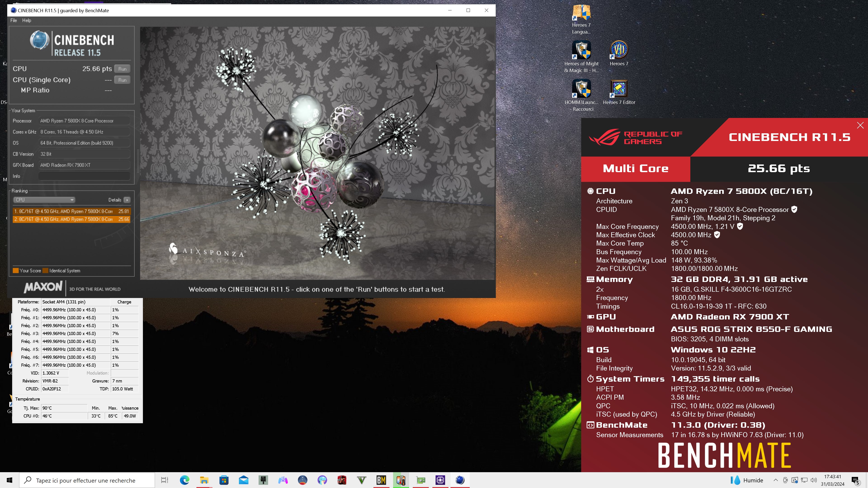868x488 pixels.
Task: Click the Plateforme Socket AM4 field
Action: (x=76, y=302)
